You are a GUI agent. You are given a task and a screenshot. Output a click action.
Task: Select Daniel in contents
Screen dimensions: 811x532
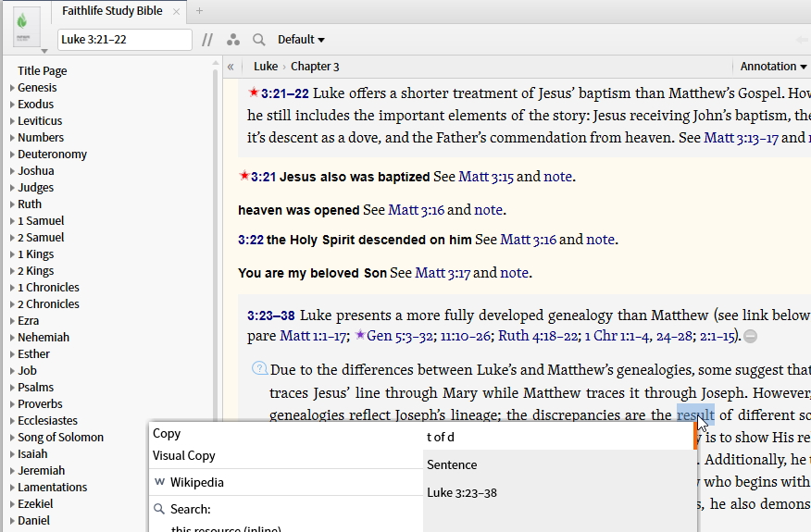coord(33,520)
